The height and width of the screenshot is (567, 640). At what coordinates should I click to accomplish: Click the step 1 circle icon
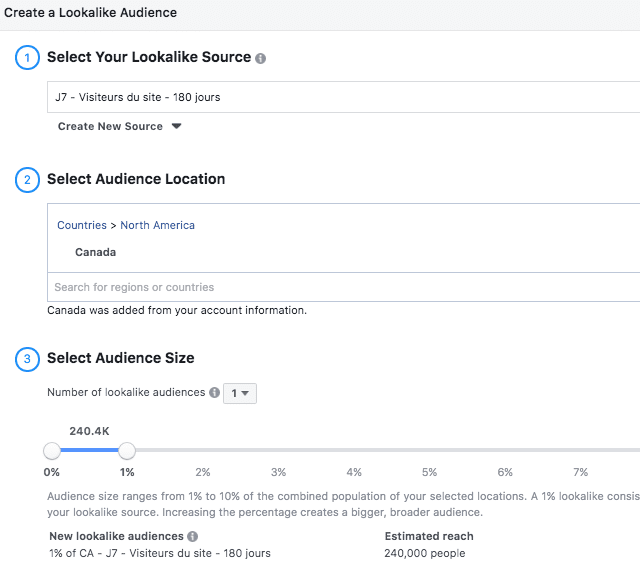[26, 58]
